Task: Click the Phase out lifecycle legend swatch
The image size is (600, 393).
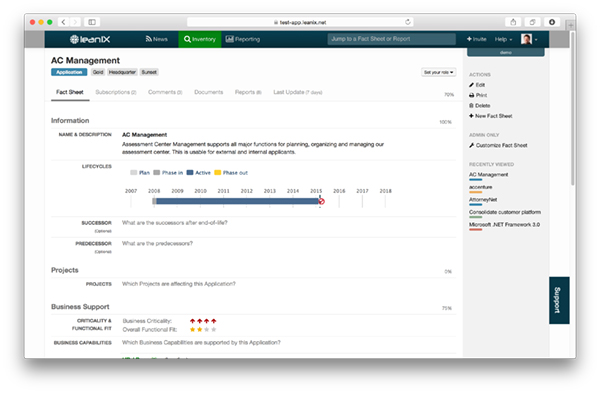Action: coord(218,173)
